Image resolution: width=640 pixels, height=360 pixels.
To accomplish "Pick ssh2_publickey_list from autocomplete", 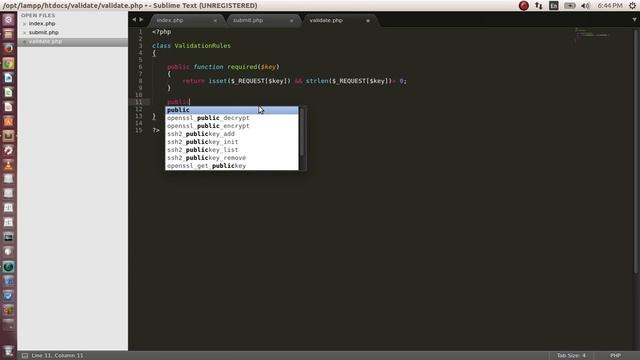I will pyautogui.click(x=232, y=150).
